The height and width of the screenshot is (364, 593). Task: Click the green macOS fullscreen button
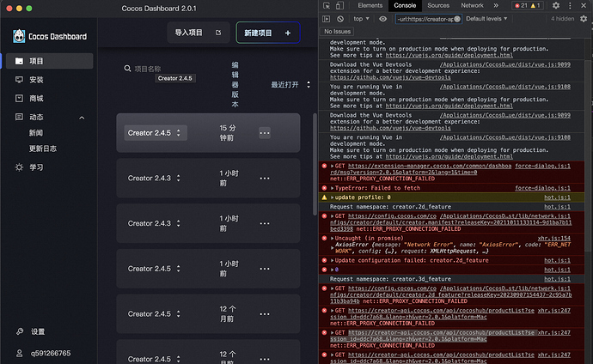point(28,9)
